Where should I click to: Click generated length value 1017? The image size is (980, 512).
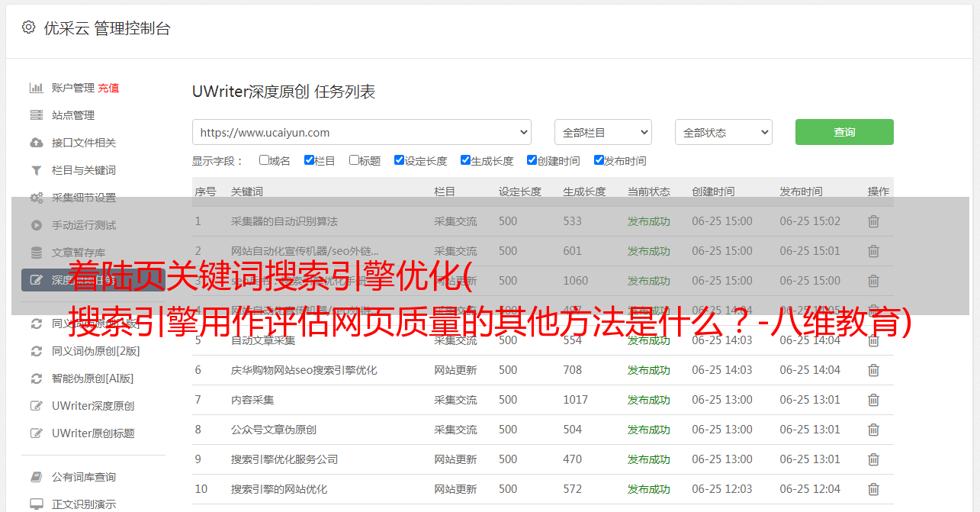tap(576, 400)
